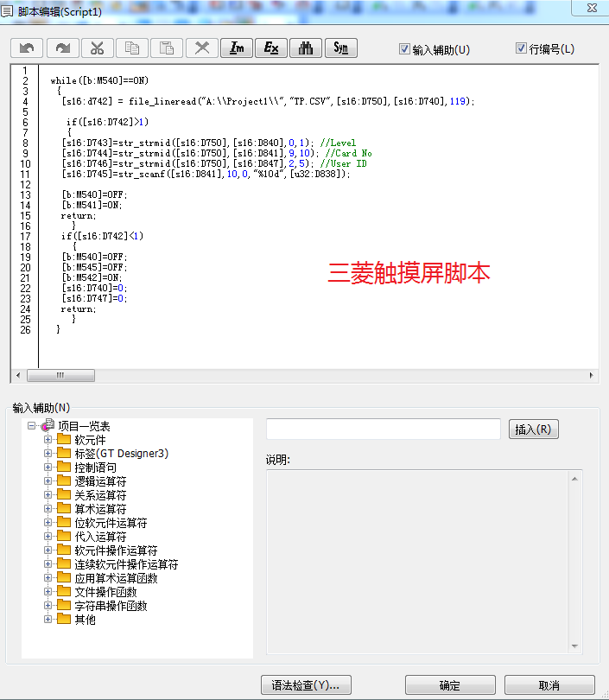The image size is (609, 700).
Task: Click the Sym symbol toolbar icon
Action: point(340,48)
